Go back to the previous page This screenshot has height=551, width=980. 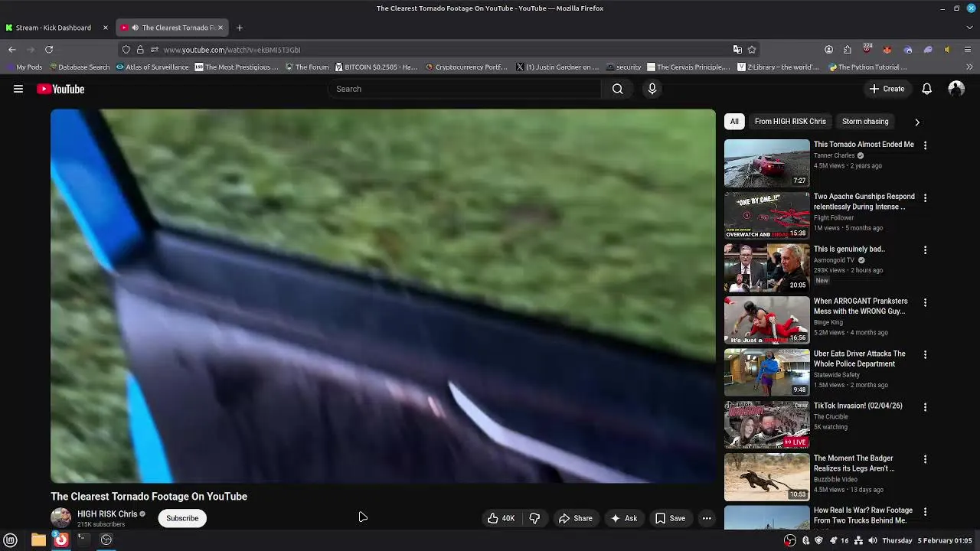click(12, 50)
